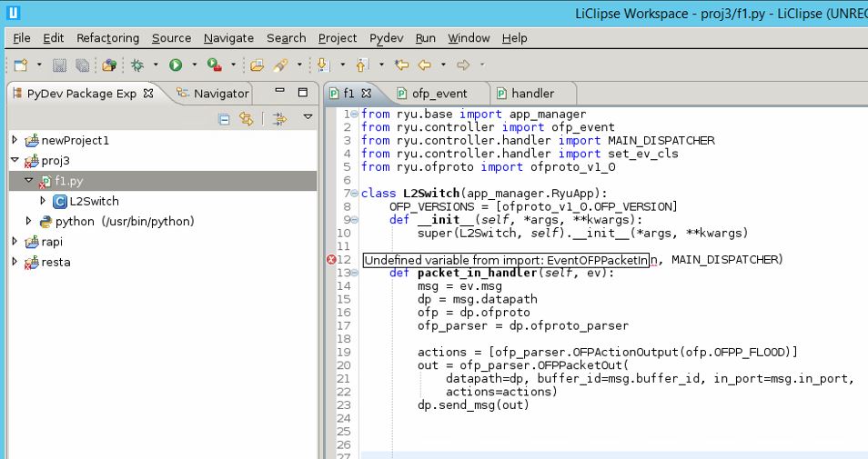The image size is (868, 459).
Task: Toggle Link with Editor in explorer
Action: 247,119
